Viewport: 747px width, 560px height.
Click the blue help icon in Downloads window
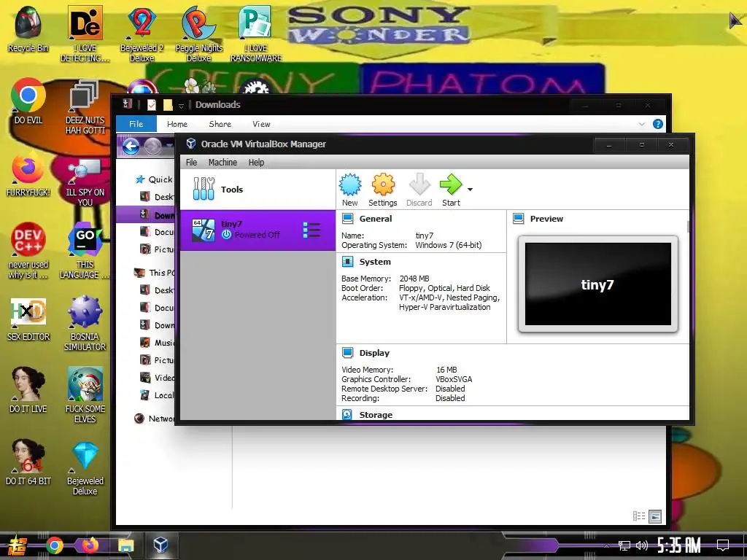(658, 124)
